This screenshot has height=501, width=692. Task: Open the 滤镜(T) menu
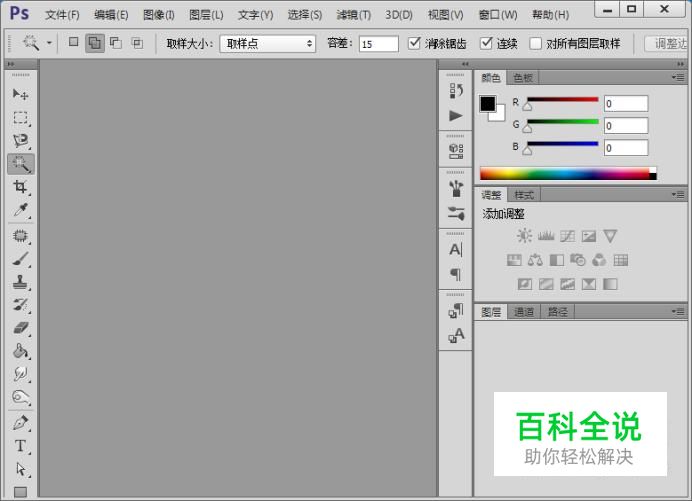(x=354, y=15)
